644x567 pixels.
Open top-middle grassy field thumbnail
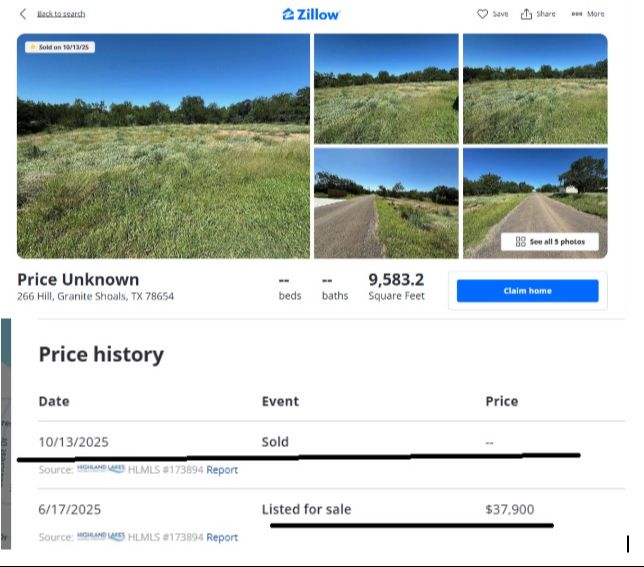(x=386, y=88)
